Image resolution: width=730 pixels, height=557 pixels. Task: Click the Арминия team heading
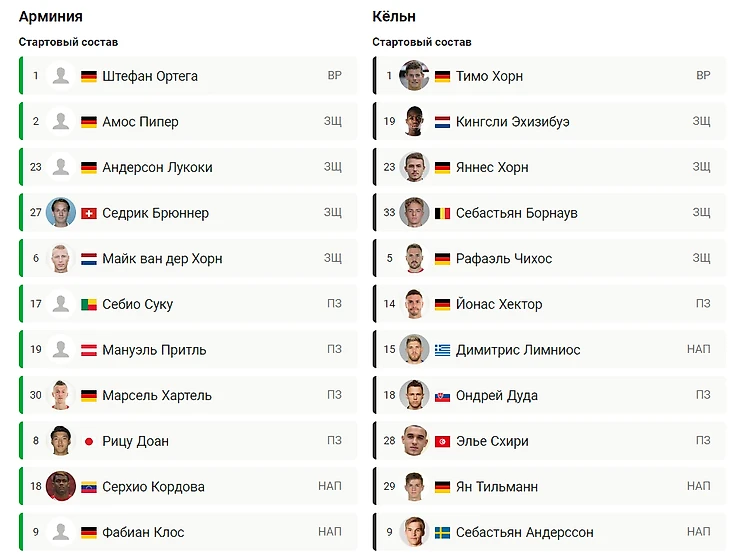51,16
